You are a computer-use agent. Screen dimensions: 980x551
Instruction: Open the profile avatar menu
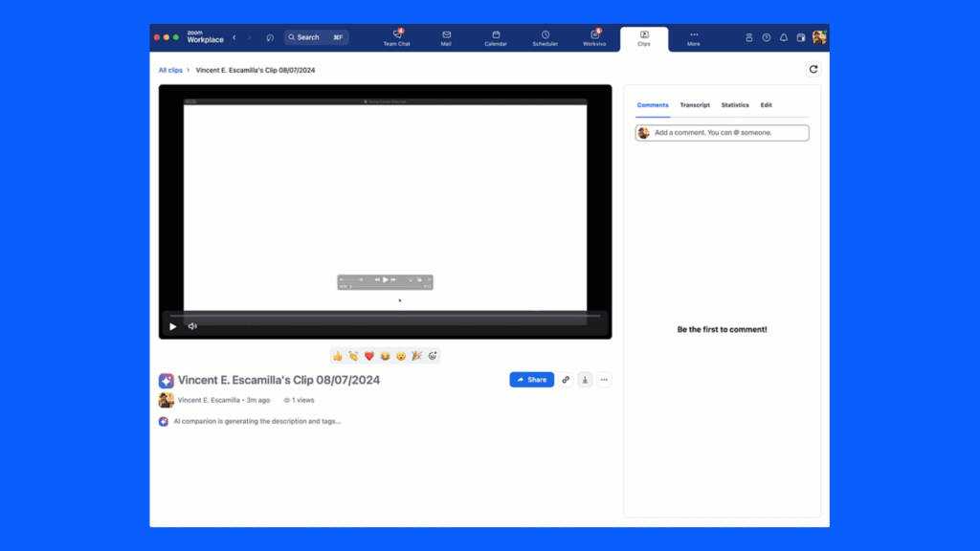(x=819, y=37)
